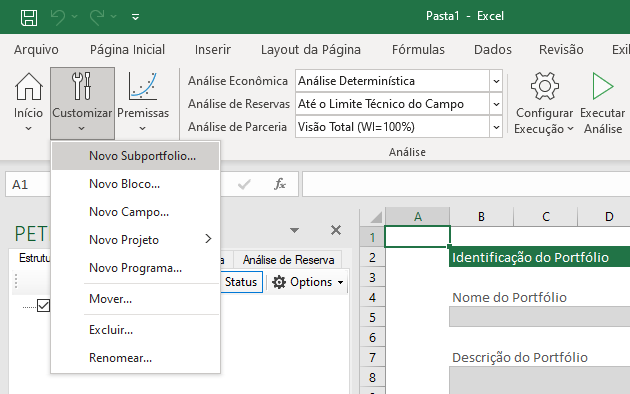630x394 pixels.
Task: Click cell A1
Action: [417, 237]
